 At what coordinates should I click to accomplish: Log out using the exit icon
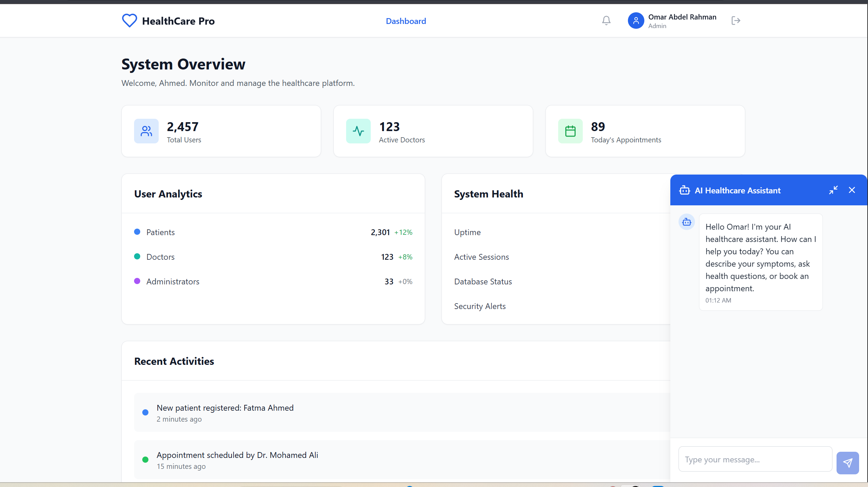tap(735, 21)
